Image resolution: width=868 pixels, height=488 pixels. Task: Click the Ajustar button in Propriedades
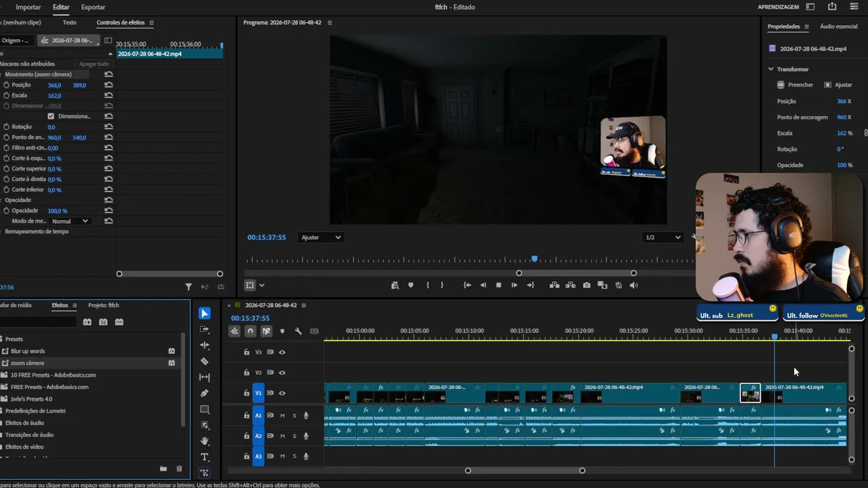tap(838, 85)
